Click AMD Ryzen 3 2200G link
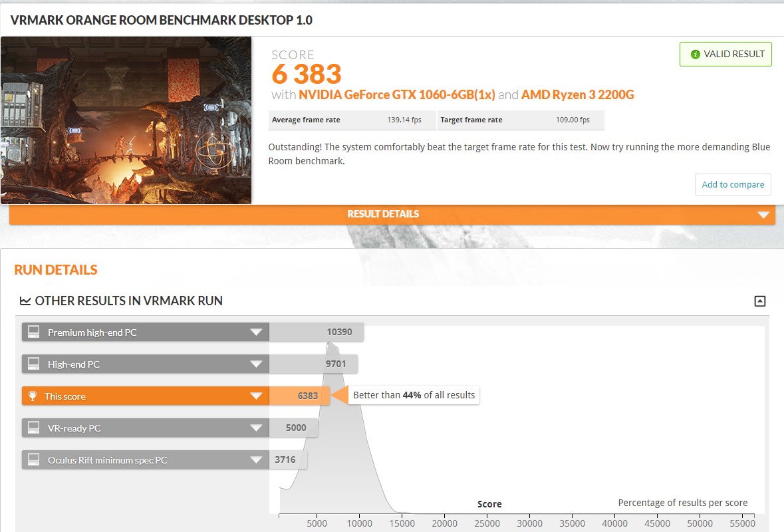The height and width of the screenshot is (532, 784). 577,94
